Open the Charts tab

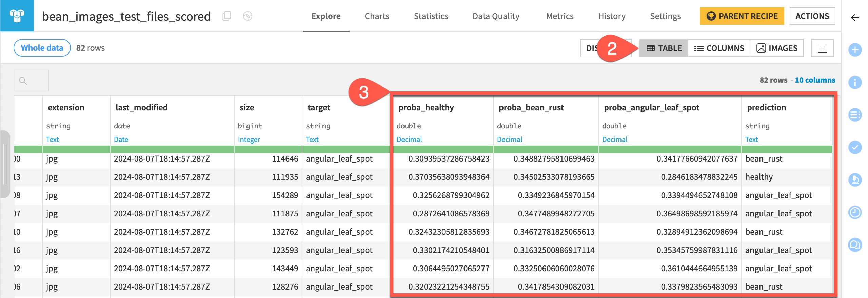coord(377,16)
